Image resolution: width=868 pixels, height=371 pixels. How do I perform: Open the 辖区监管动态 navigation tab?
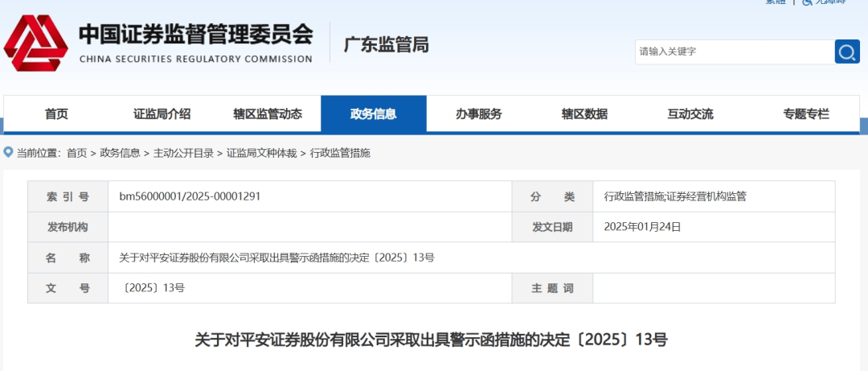click(x=268, y=114)
